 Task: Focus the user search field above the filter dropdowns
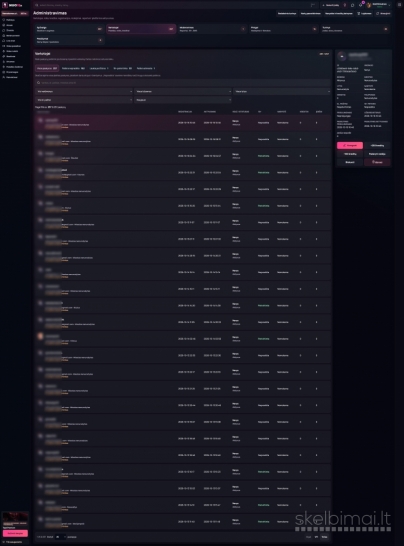pos(183,83)
